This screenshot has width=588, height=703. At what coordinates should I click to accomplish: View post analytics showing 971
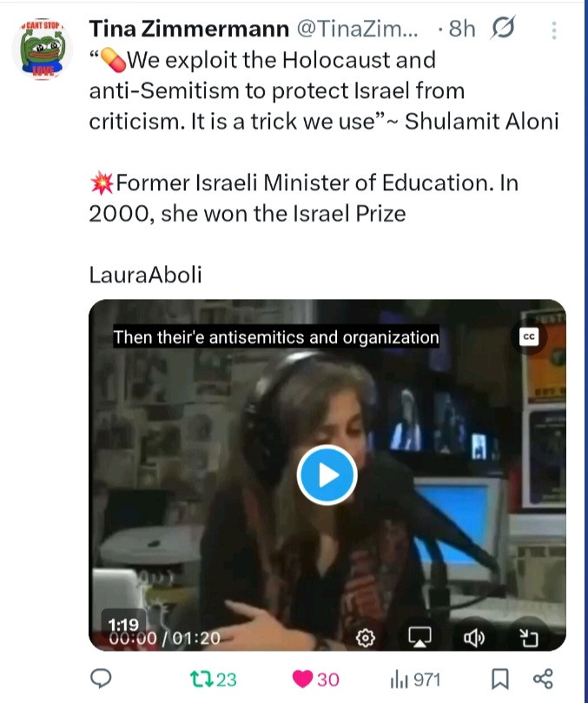pos(415,680)
